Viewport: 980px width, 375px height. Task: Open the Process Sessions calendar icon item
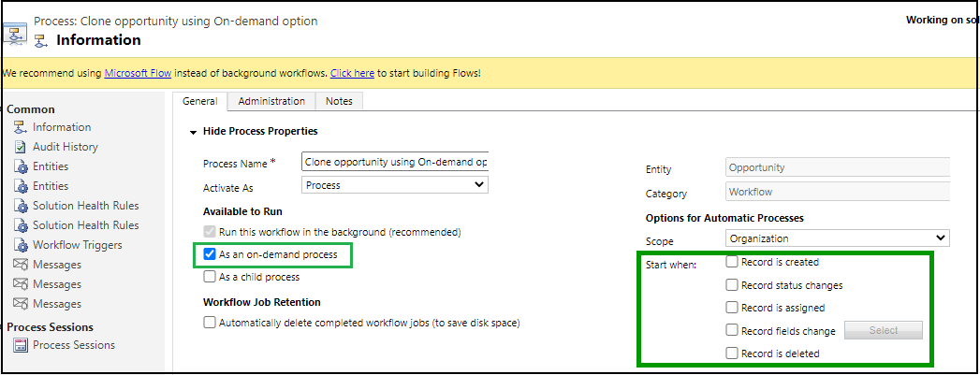(x=21, y=345)
